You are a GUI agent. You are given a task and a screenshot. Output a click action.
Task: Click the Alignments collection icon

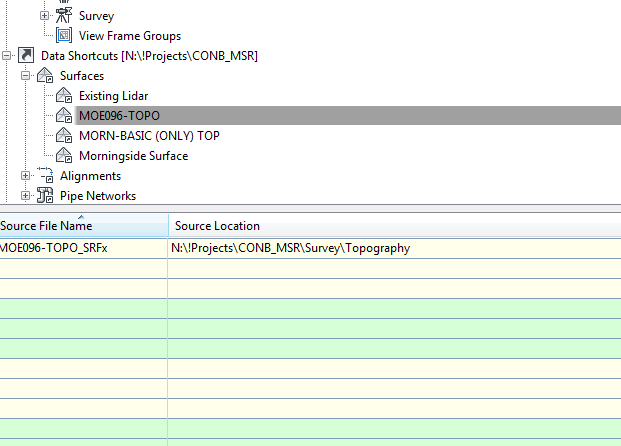45,175
